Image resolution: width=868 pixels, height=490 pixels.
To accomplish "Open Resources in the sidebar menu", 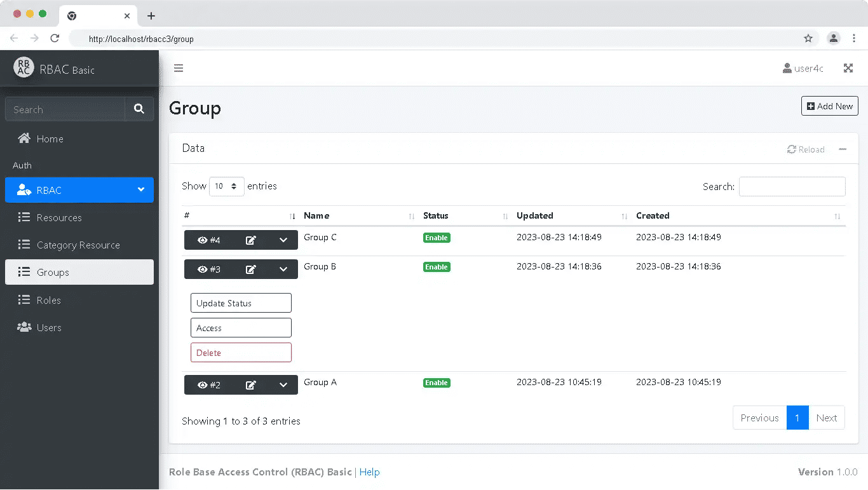I will 59,217.
